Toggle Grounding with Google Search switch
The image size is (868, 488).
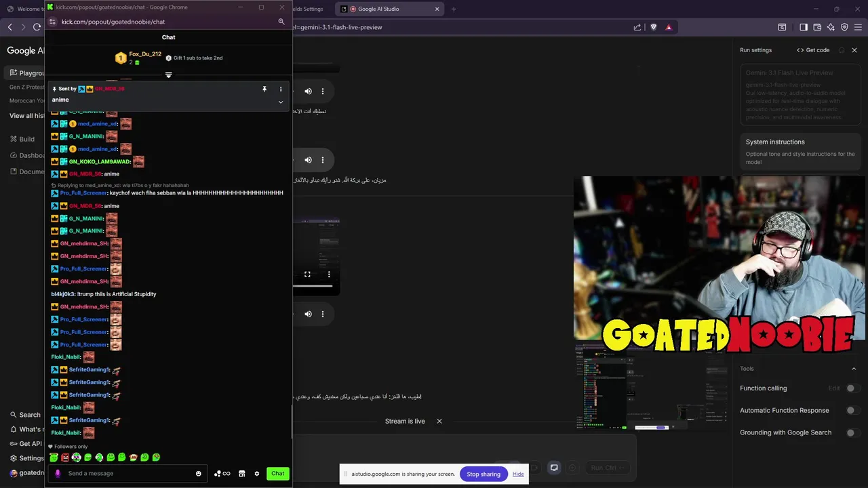pyautogui.click(x=853, y=432)
